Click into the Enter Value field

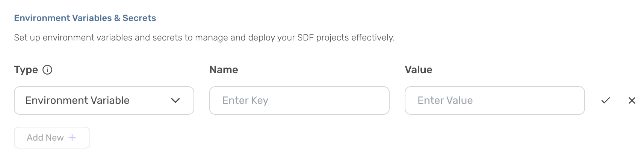pos(494,100)
